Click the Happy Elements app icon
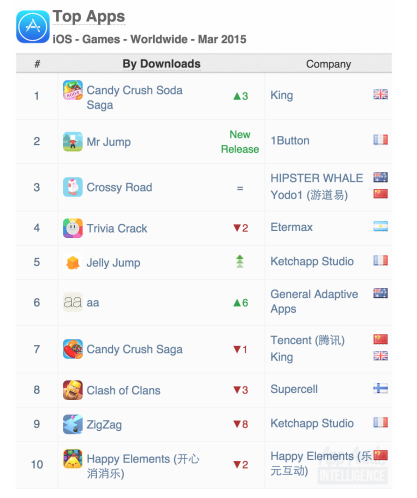The width and height of the screenshot is (417, 498). pyautogui.click(x=73, y=459)
